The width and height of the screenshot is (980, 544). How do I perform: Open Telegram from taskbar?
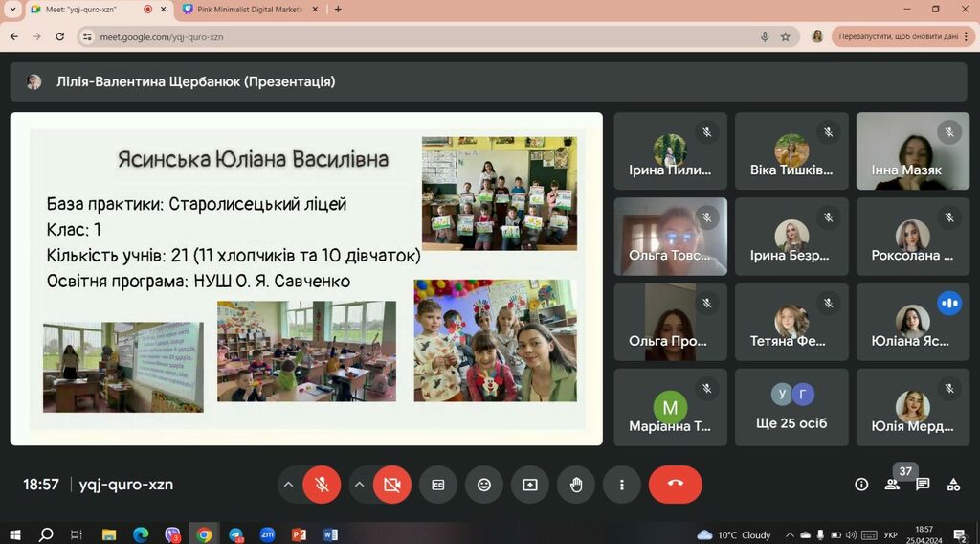click(235, 534)
